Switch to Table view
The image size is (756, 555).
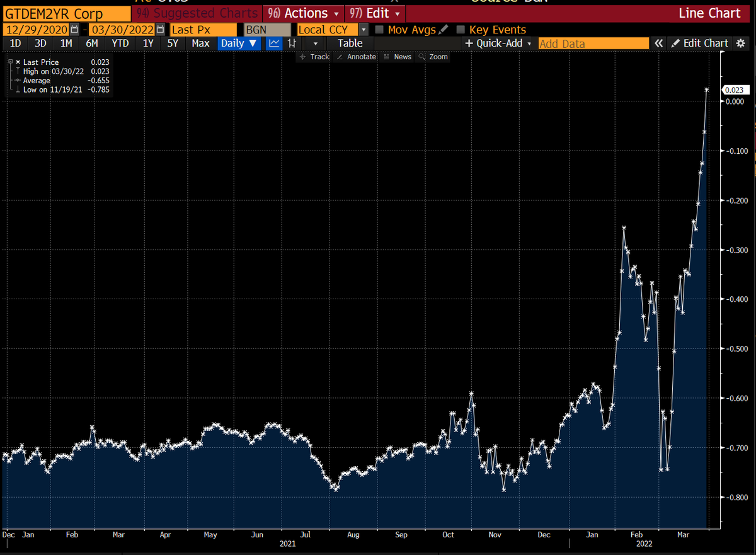point(350,43)
